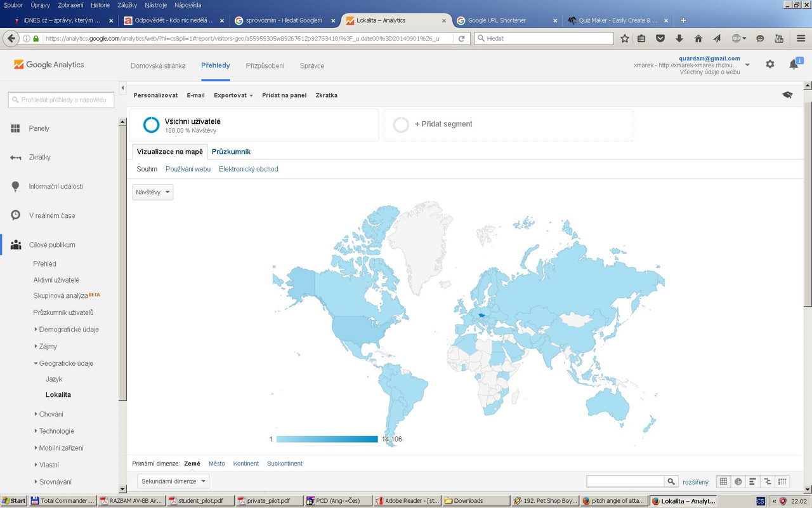812x508 pixels.
Task: Open the Historie menu in Firefox
Action: pos(100,5)
